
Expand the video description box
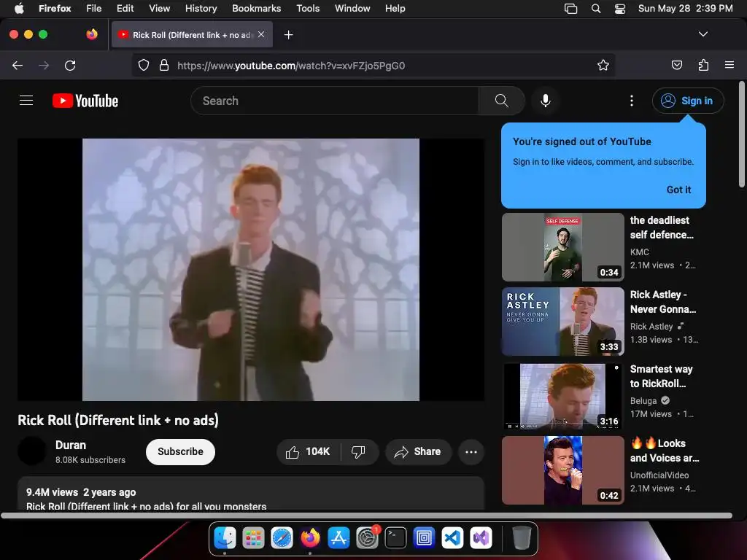tap(251, 494)
